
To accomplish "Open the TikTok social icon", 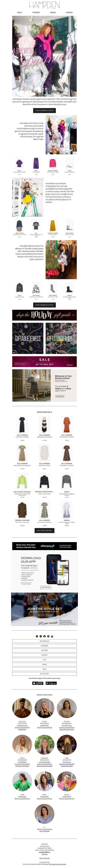I will [x=41, y=636].
